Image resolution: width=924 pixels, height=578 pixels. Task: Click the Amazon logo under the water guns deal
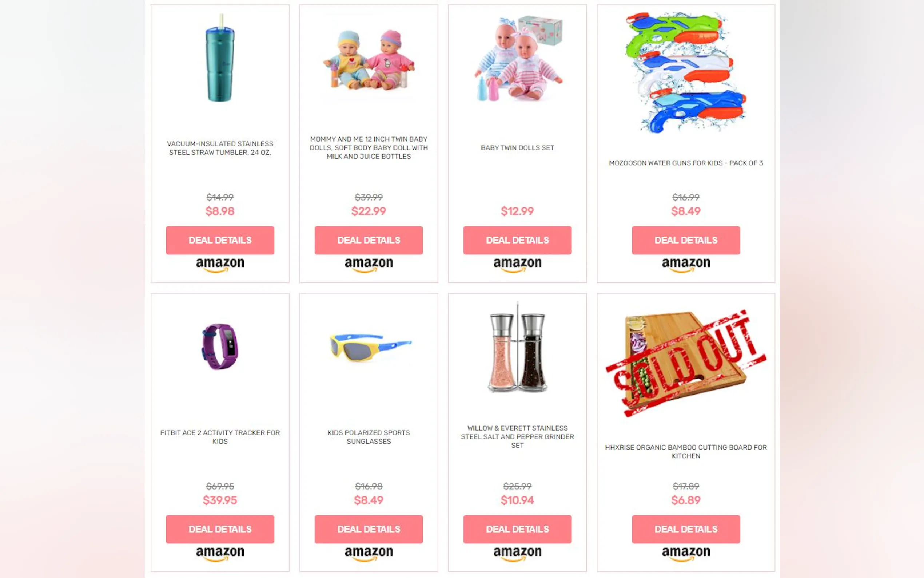[686, 265]
